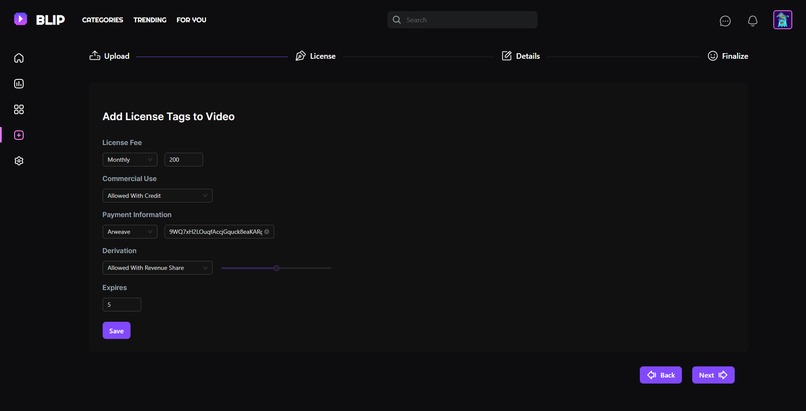Open the Home sidebar icon
Screen dimensions: 806x411
coord(19,58)
